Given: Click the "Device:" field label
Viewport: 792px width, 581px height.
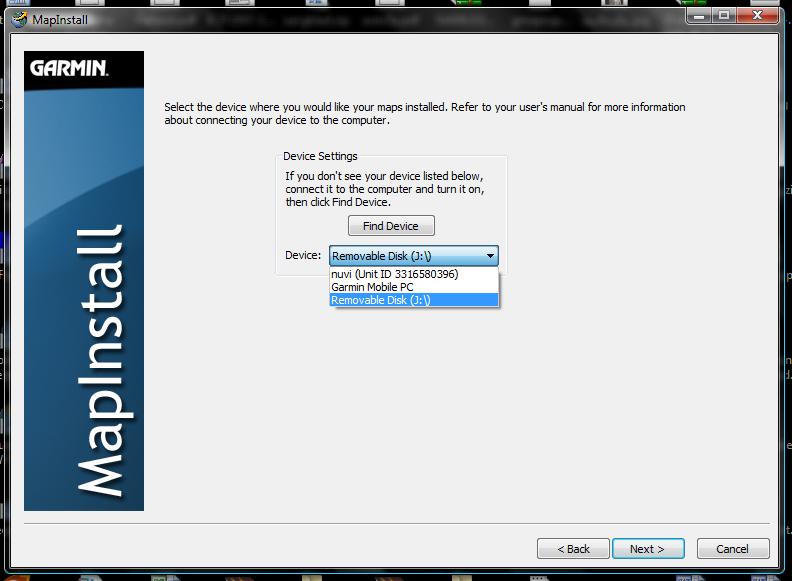Looking at the screenshot, I should (303, 256).
